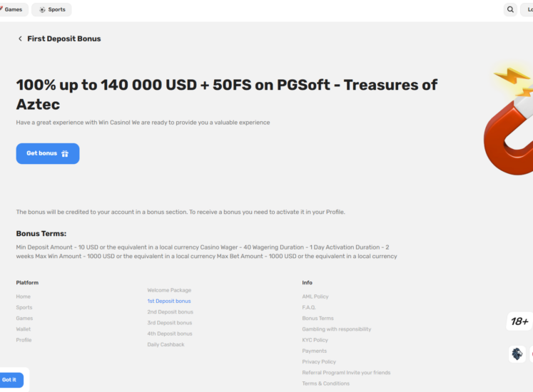Open the Welcome Package footer link
The width and height of the screenshot is (533, 392).
click(169, 290)
